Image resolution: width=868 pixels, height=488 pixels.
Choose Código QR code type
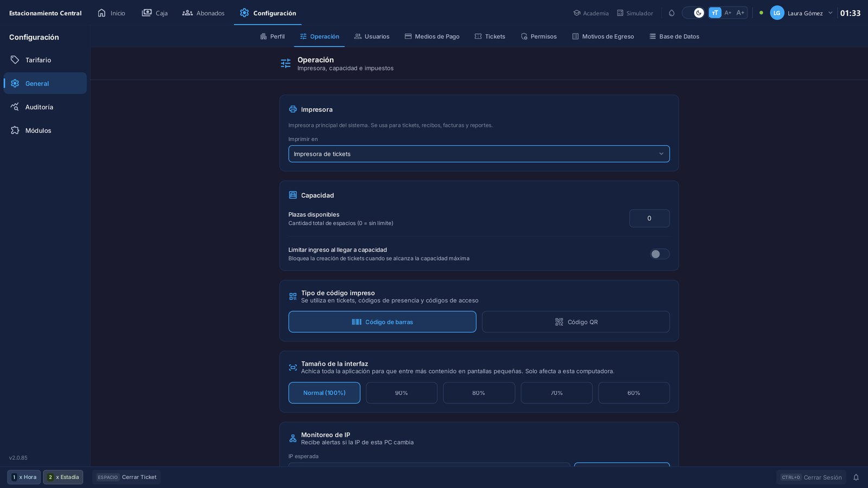tap(576, 322)
